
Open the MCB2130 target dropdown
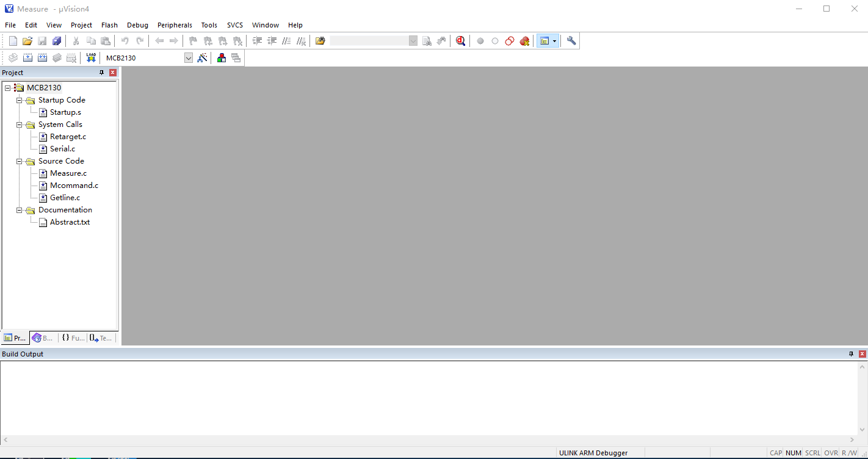188,58
